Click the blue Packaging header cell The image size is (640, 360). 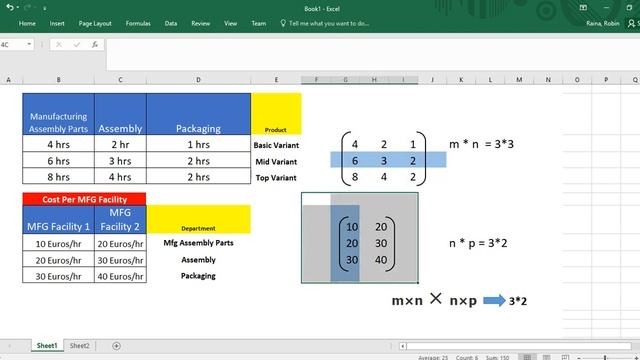[x=198, y=114]
